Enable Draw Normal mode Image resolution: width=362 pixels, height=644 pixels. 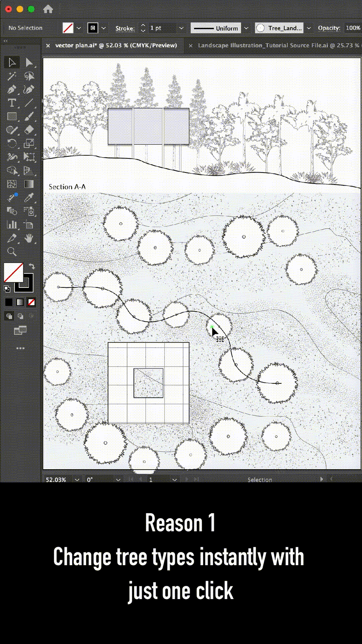pyautogui.click(x=9, y=316)
